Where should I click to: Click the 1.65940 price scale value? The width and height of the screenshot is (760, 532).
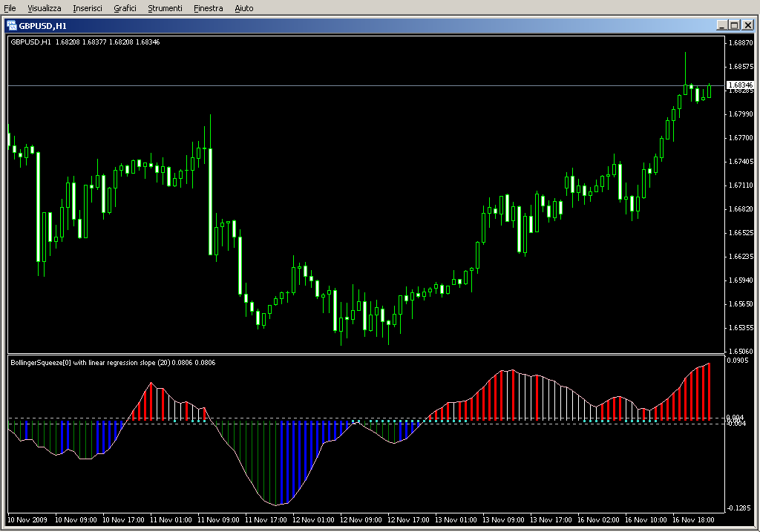tap(741, 280)
